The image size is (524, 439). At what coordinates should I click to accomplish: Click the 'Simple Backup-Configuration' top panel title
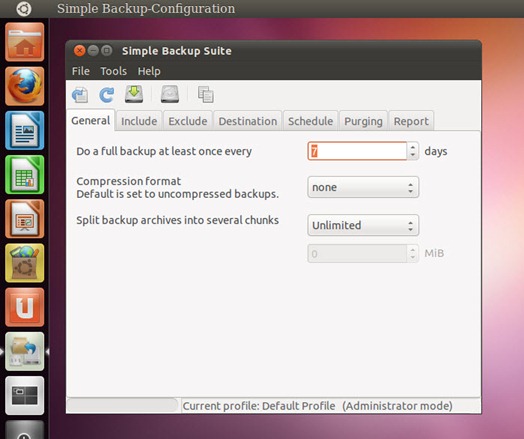[146, 9]
